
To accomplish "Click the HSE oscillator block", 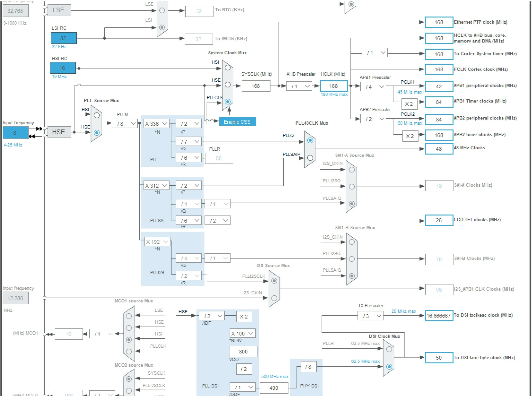I will (59, 132).
